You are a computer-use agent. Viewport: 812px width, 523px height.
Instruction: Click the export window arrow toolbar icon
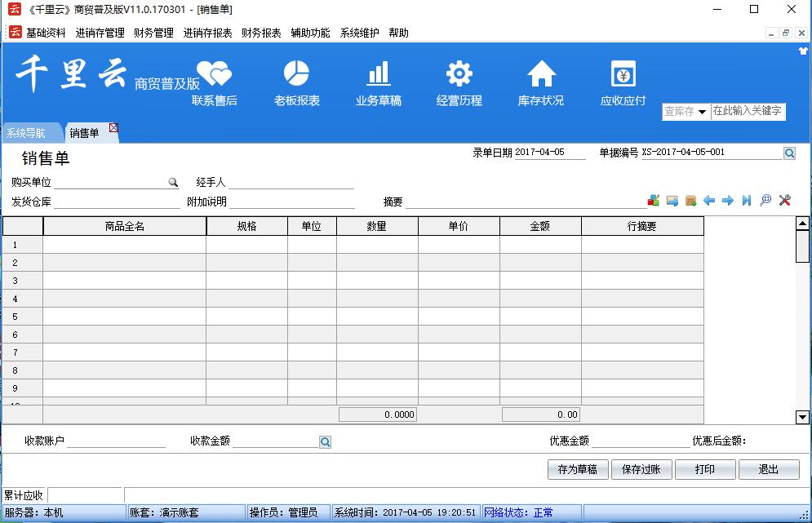point(672,201)
